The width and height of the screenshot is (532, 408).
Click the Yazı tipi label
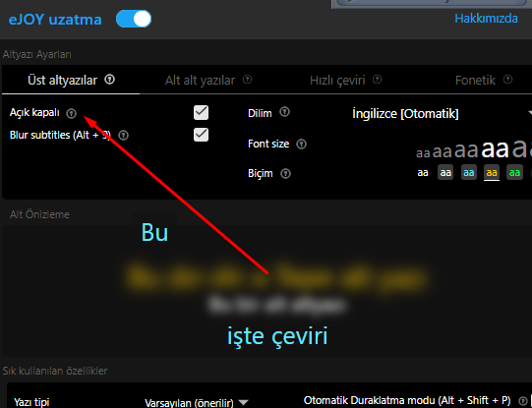(31, 402)
